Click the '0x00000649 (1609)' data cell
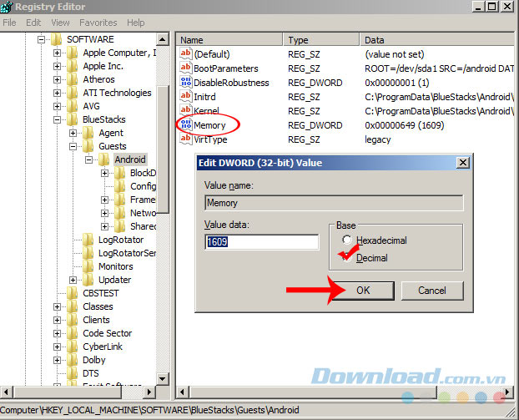This screenshot has width=519, height=420. 404,125
